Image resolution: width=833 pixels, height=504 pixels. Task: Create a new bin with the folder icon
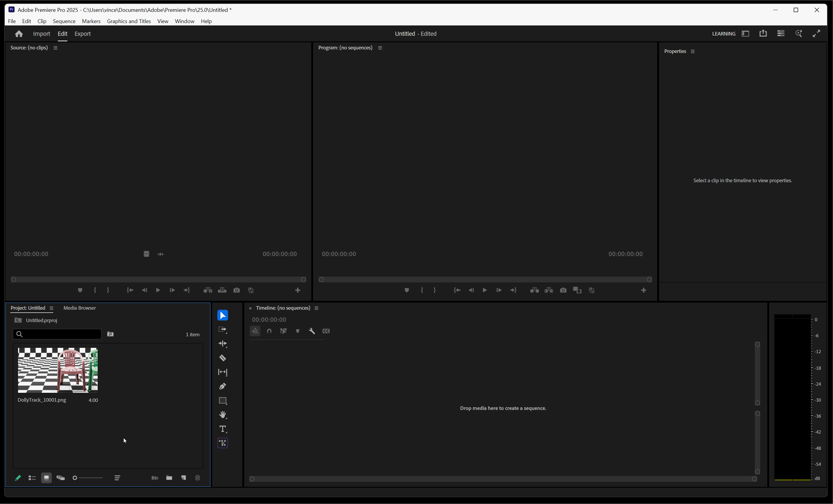(x=169, y=478)
